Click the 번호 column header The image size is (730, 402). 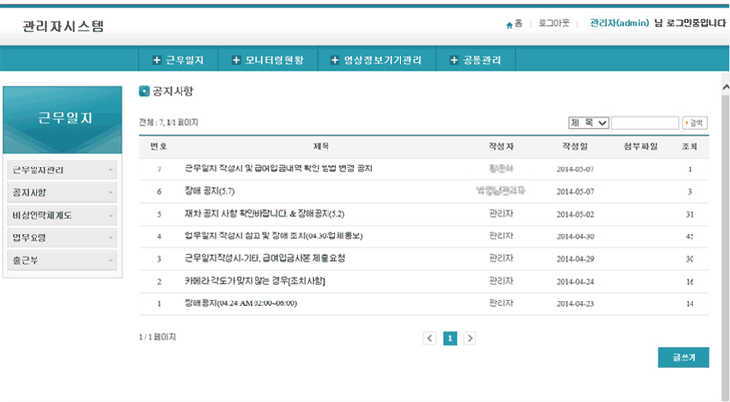point(158,146)
